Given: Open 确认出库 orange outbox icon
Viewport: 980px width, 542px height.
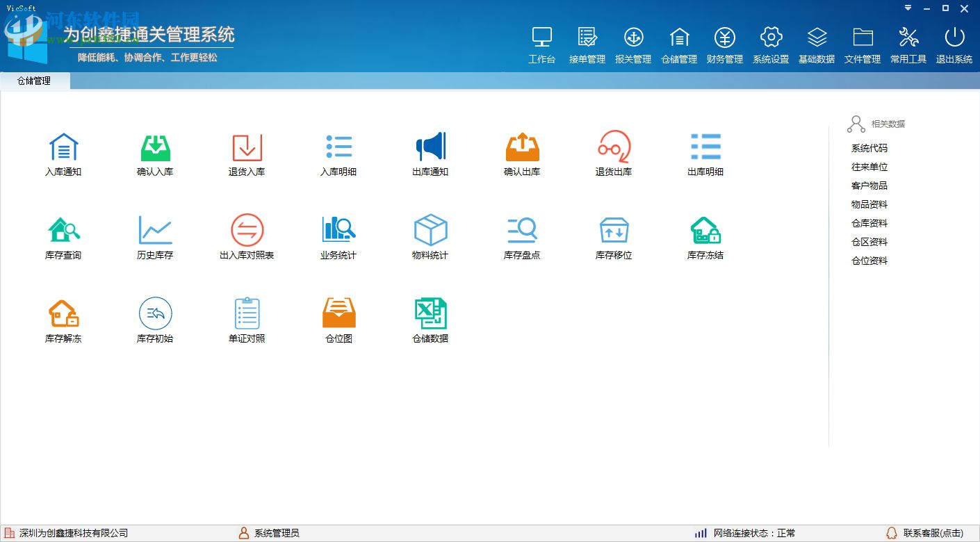Looking at the screenshot, I should pos(522,147).
